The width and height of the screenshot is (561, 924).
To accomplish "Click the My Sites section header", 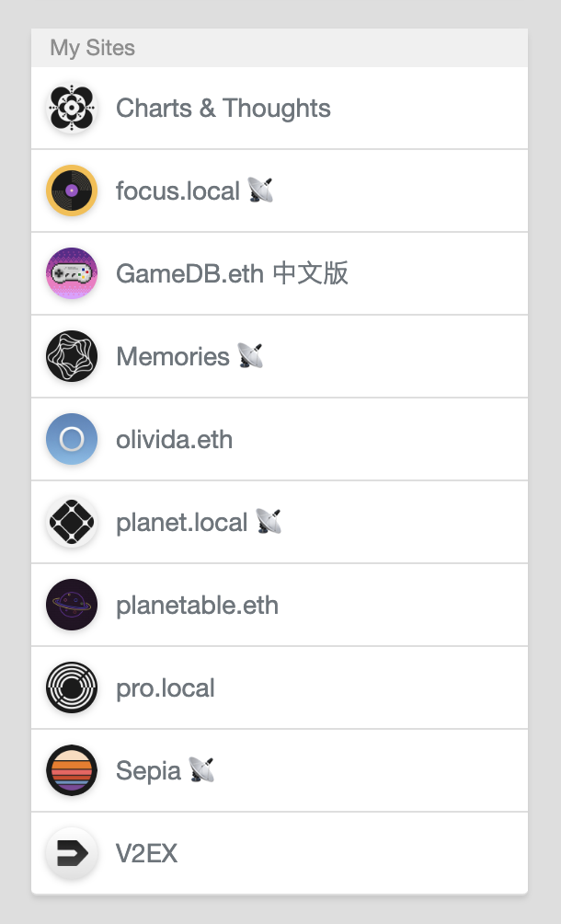I will point(93,48).
